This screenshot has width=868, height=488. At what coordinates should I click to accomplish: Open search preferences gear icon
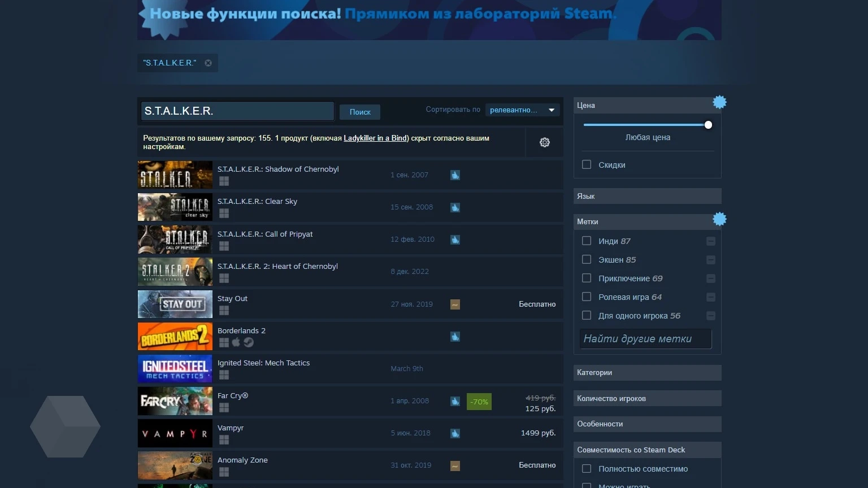(x=545, y=142)
